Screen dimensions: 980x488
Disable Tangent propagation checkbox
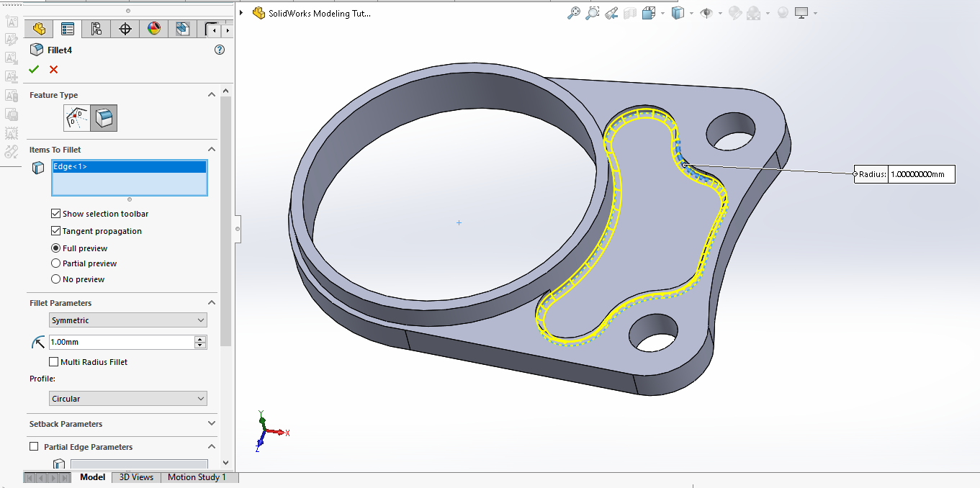click(x=56, y=231)
